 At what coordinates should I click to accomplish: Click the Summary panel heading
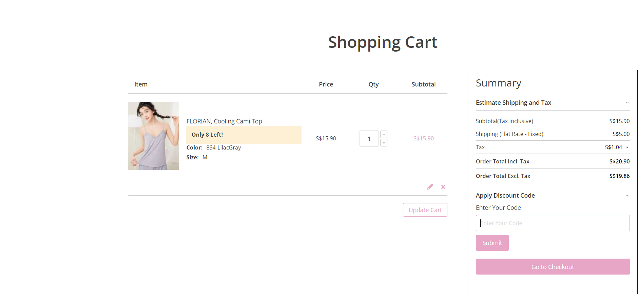coord(498,83)
